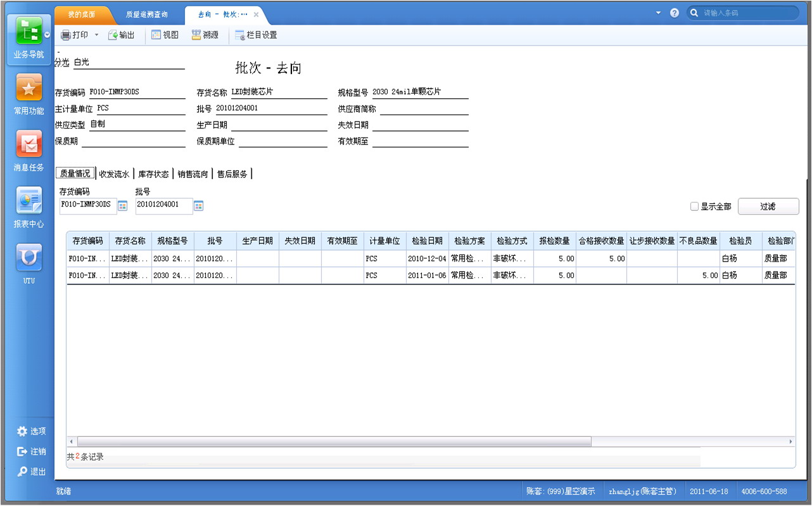
Task: Click the horizontal scrollbar thumb
Action: coord(334,441)
